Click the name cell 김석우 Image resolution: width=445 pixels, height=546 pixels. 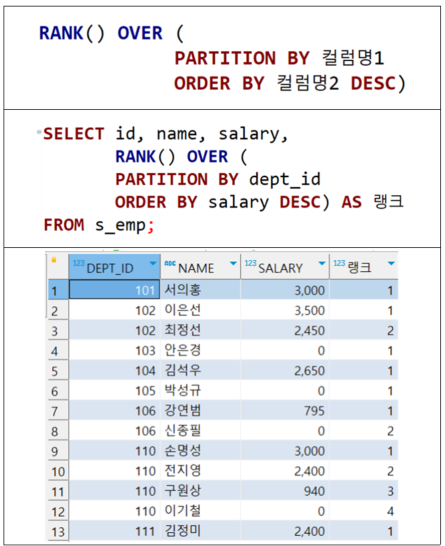(200, 370)
